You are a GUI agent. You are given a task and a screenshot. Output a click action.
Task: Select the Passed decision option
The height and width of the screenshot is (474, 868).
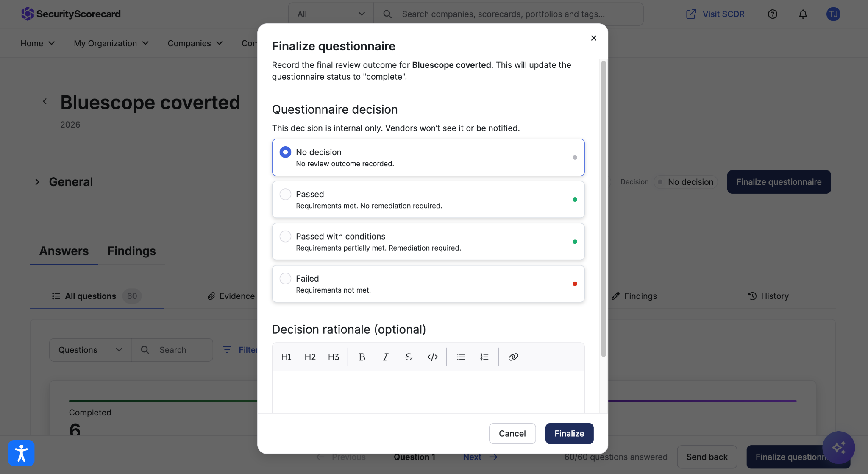[428, 200]
